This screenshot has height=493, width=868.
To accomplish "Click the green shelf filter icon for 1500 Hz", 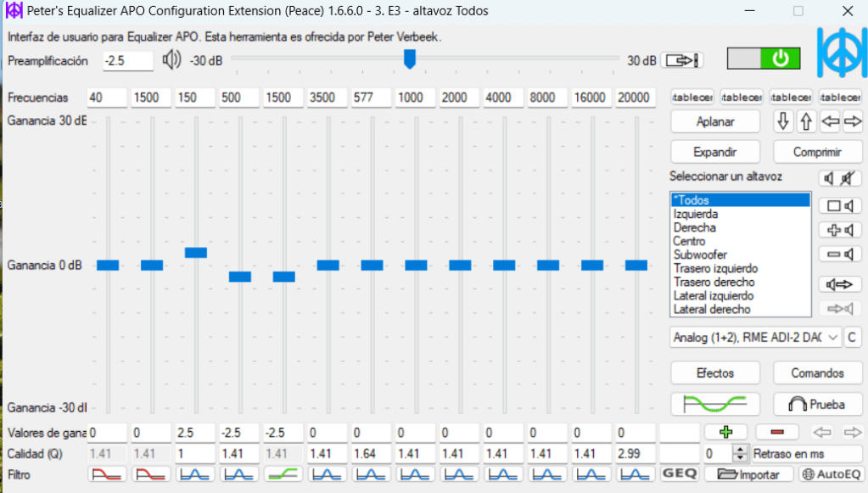I will click(283, 474).
